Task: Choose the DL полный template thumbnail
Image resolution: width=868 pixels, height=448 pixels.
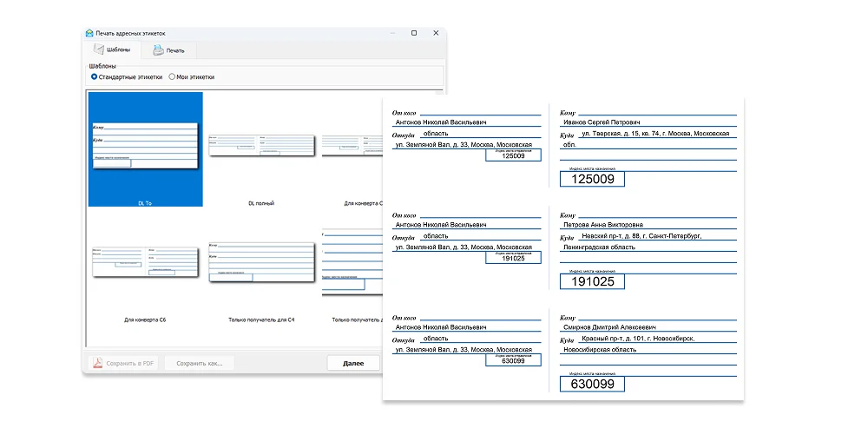Action: coord(261,149)
